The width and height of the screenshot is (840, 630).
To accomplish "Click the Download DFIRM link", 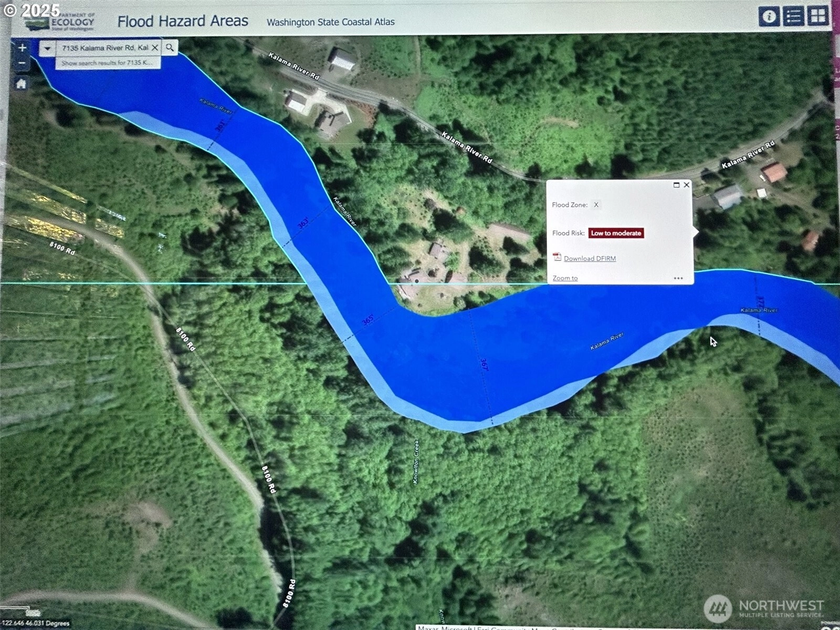I will tap(590, 258).
